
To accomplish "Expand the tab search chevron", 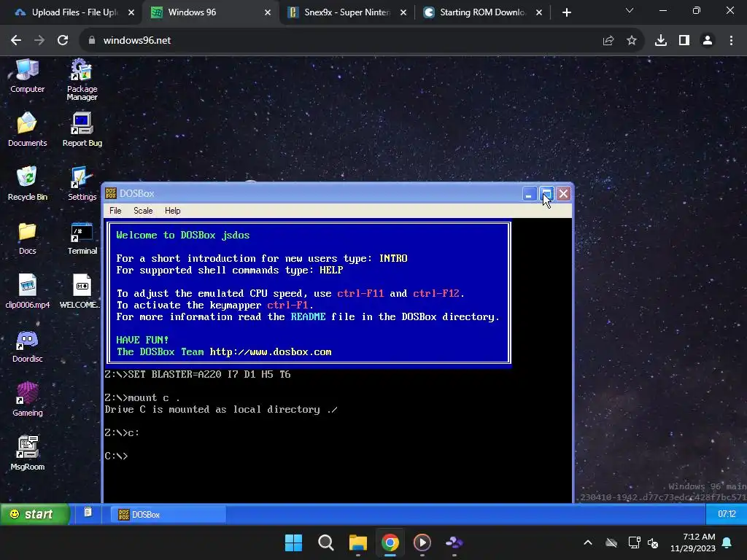I will [630, 10].
